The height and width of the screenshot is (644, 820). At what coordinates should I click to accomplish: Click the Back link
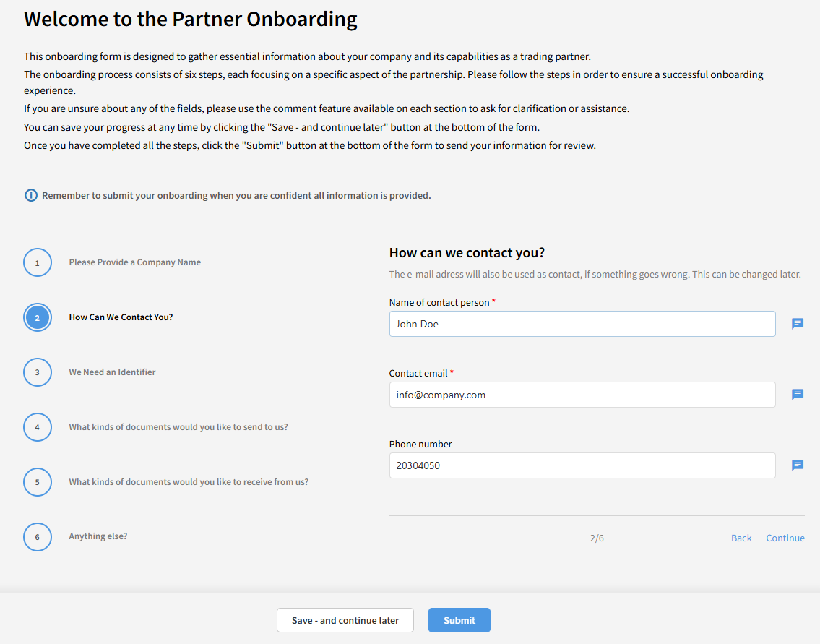[741, 538]
